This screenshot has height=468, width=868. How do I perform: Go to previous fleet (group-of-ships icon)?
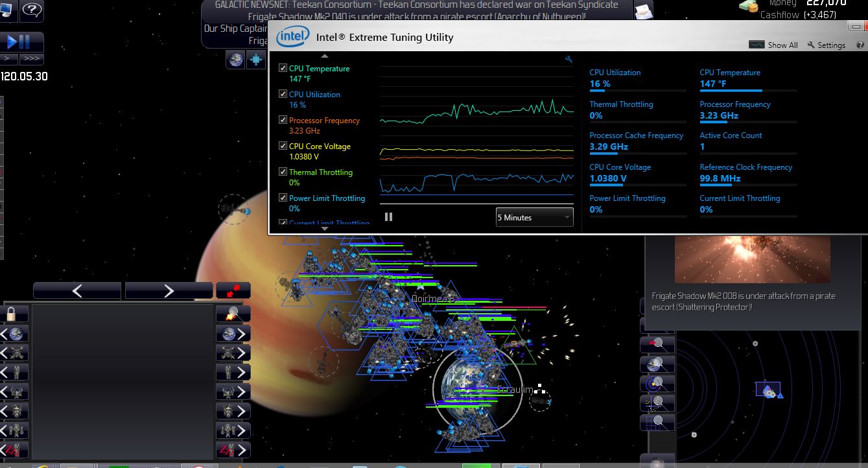tap(14, 430)
